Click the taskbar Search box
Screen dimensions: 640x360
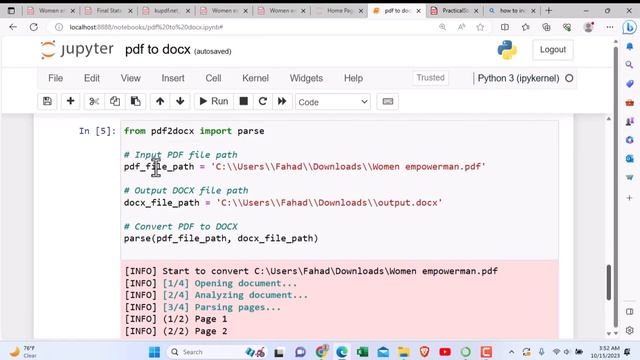(x=216, y=352)
